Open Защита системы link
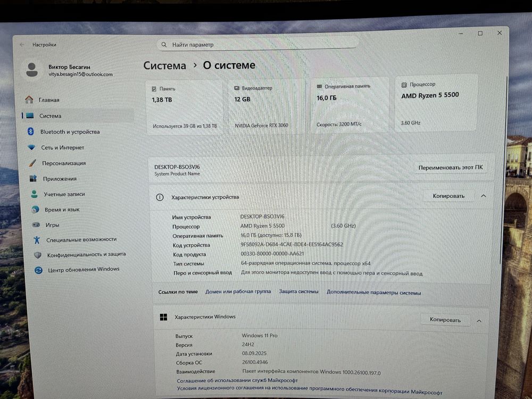532x399 pixels. click(x=298, y=292)
